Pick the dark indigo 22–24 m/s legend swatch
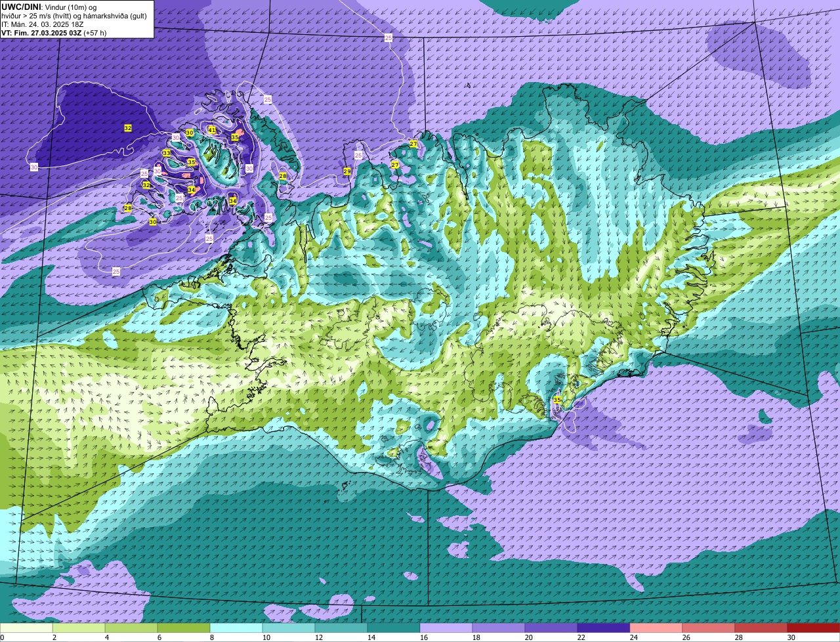Screen dimensions: 840x642 [604, 628]
